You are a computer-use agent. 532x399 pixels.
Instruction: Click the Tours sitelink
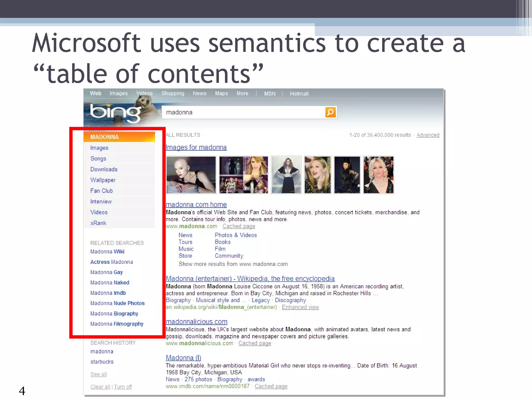185,242
